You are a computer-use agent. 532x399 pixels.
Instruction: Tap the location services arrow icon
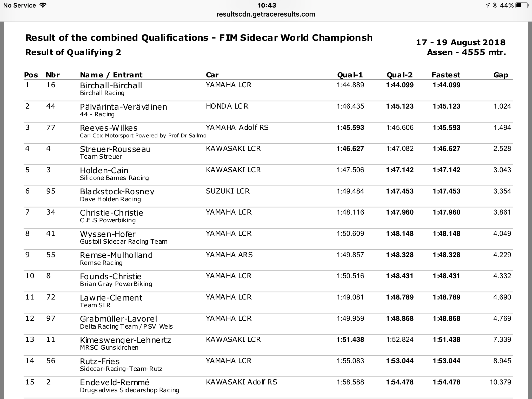[x=487, y=5]
